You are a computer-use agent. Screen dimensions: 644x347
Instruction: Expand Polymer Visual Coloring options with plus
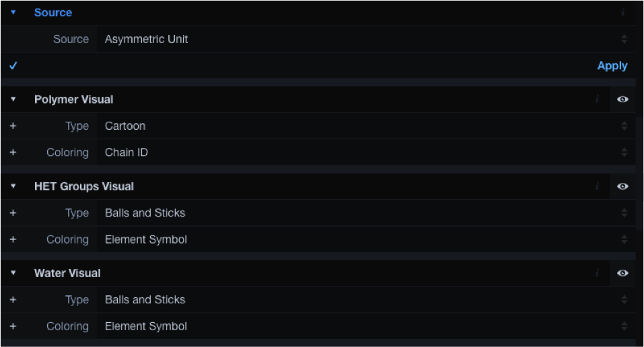pyautogui.click(x=13, y=153)
